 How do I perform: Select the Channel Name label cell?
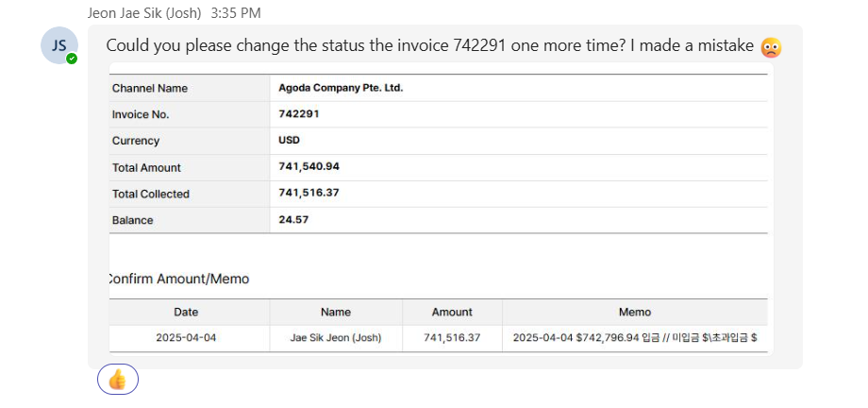pos(150,88)
